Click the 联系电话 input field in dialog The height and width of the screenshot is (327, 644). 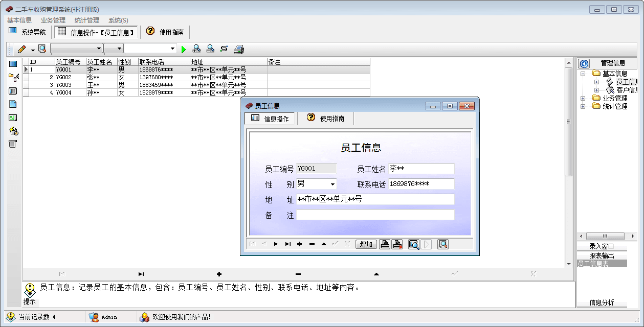click(x=421, y=184)
